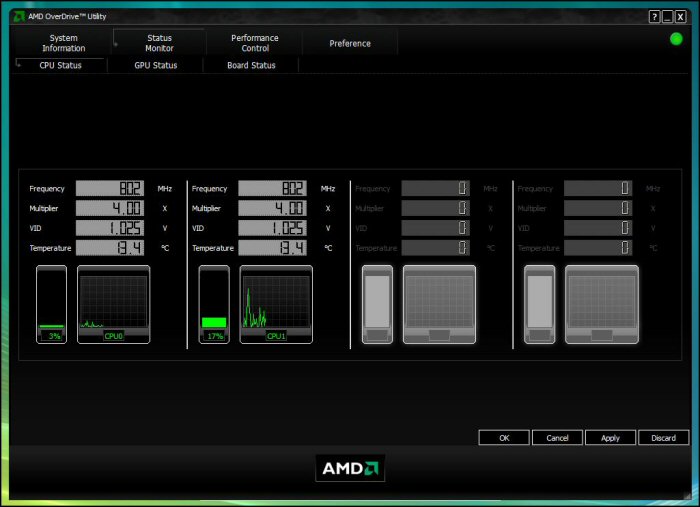
Task: Click the CPU1 VID value 1.025
Action: tap(272, 228)
